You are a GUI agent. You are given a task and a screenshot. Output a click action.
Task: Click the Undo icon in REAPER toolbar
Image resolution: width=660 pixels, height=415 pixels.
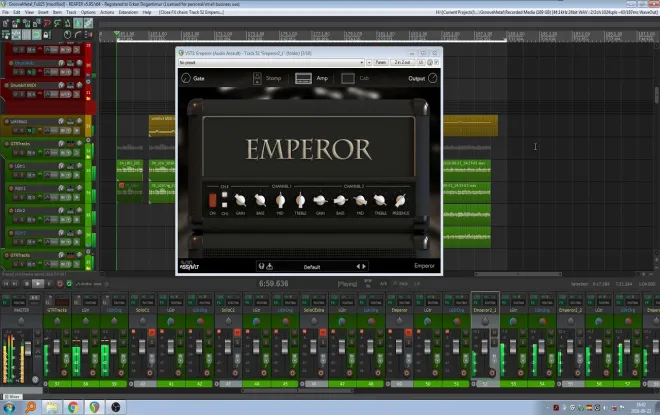pyautogui.click(x=47, y=24)
